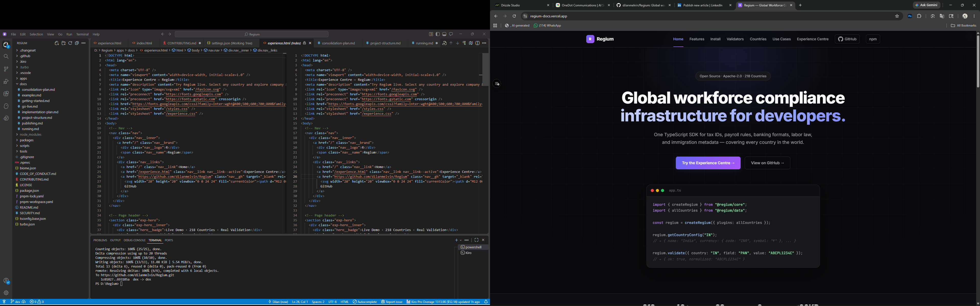980x306 pixels.
Task: Open the tab groups grid icon in bookmarks bar
Action: pos(495,26)
